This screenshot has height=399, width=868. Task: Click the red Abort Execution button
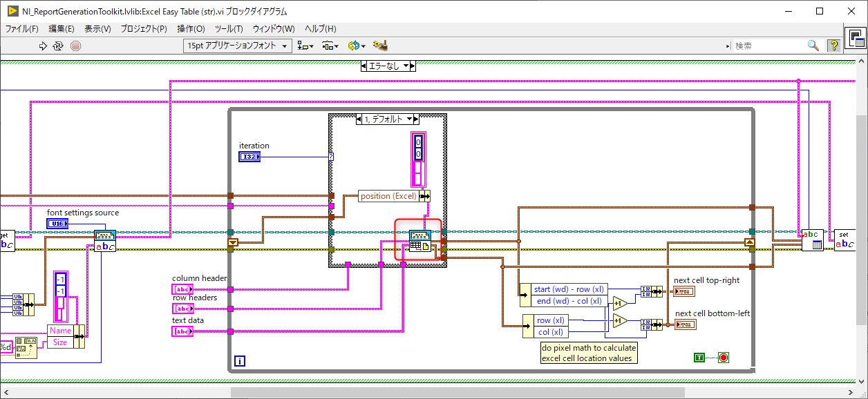tap(76, 46)
